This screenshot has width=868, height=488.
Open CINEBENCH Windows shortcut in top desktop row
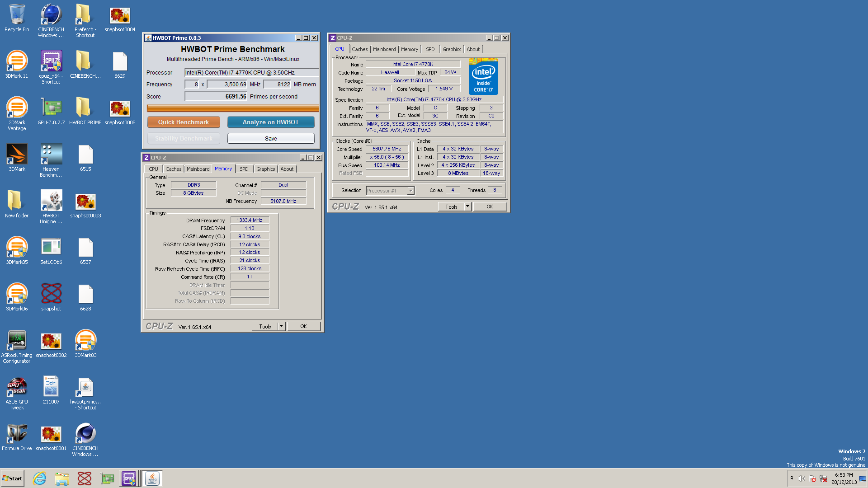point(51,21)
